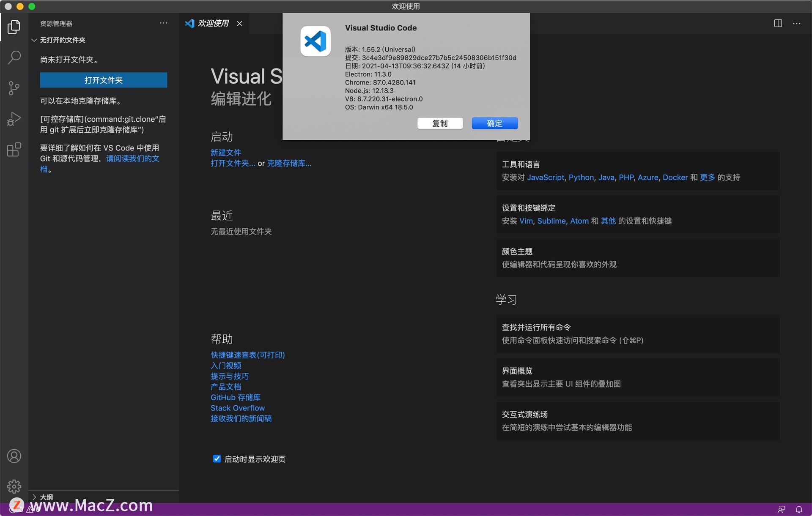Open the Accounts menu icon
Viewport: 812px width, 516px height.
point(14,456)
